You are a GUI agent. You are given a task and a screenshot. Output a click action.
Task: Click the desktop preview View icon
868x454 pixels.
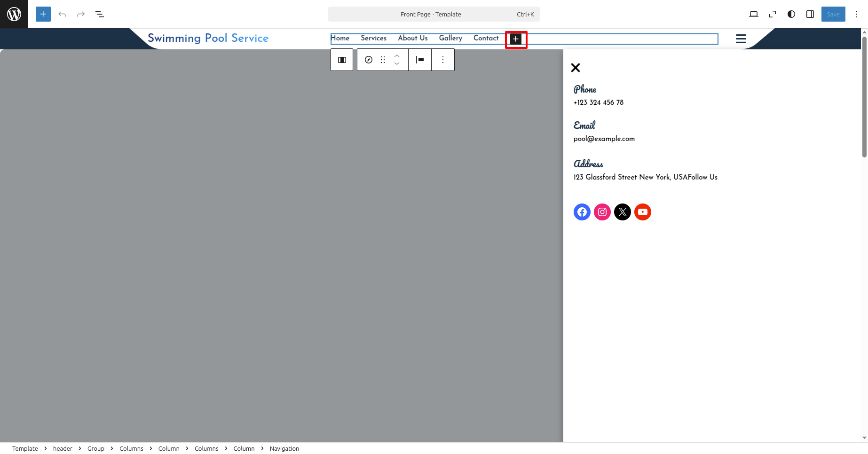pos(753,14)
